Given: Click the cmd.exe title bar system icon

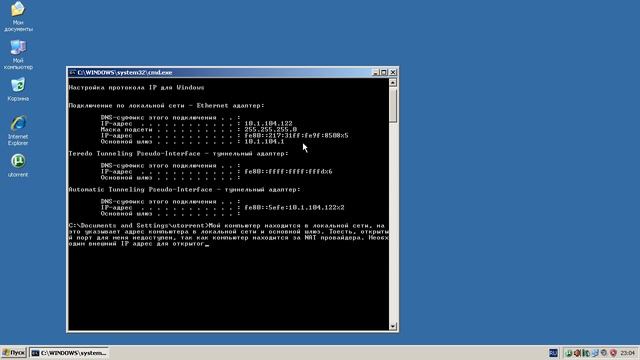Looking at the screenshot, I should point(72,72).
